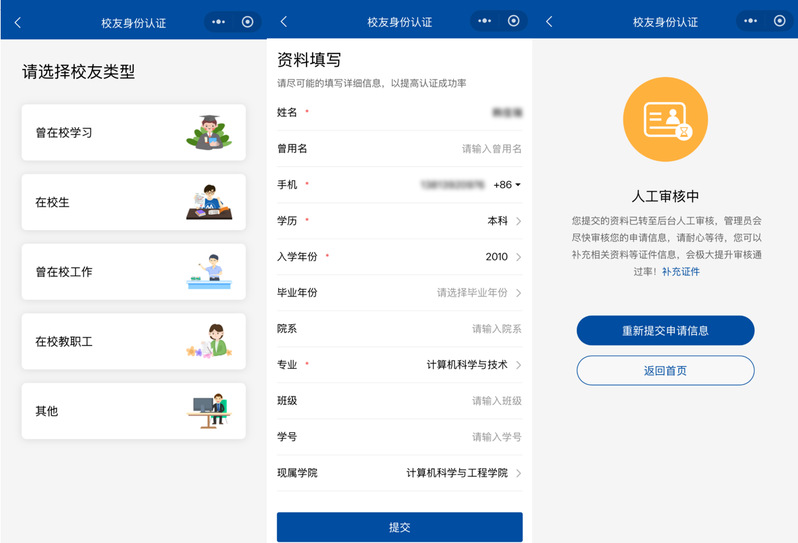Open the mini-program more menu on the 人工审核中 screen
Image resolution: width=798 pixels, height=543 pixels.
pos(752,21)
